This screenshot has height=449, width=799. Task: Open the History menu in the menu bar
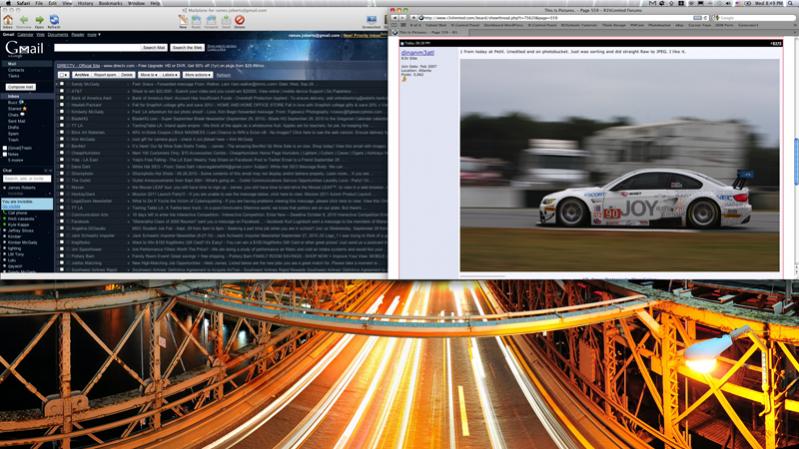tap(85, 4)
